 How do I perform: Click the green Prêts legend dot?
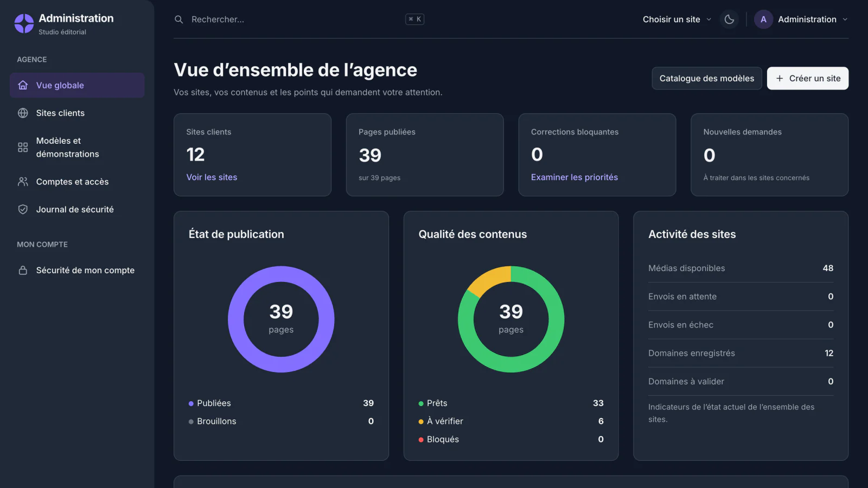[421, 403]
